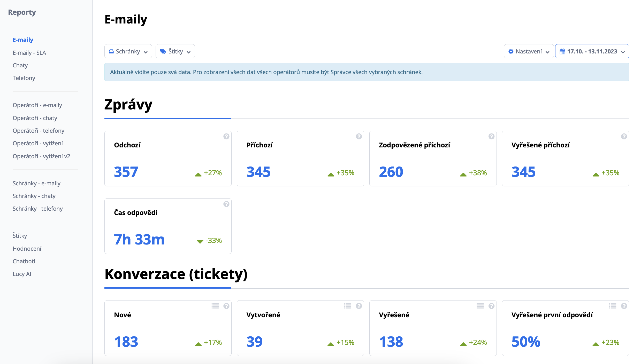Select Operátoři - vytížení v2
This screenshot has width=641, height=364.
pos(41,156)
